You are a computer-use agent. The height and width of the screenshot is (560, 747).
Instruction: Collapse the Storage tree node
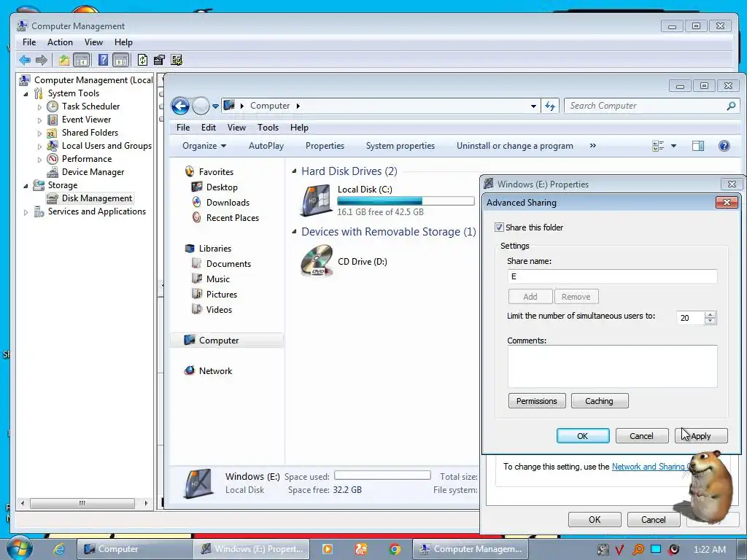pos(26,186)
